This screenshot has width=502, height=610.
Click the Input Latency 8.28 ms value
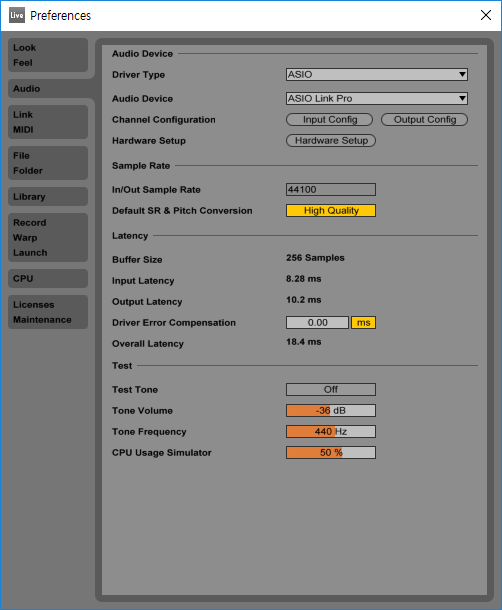click(304, 279)
